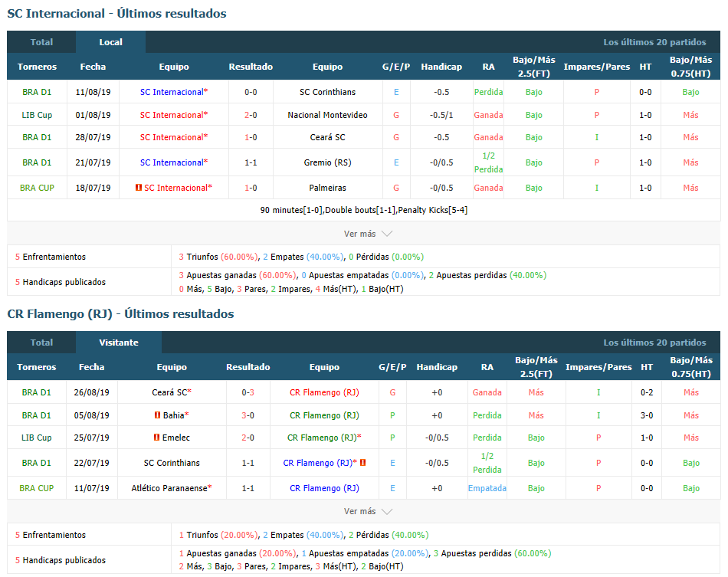The image size is (728, 577).
Task: Click the red card icon beside Bahia
Action: click(157, 415)
